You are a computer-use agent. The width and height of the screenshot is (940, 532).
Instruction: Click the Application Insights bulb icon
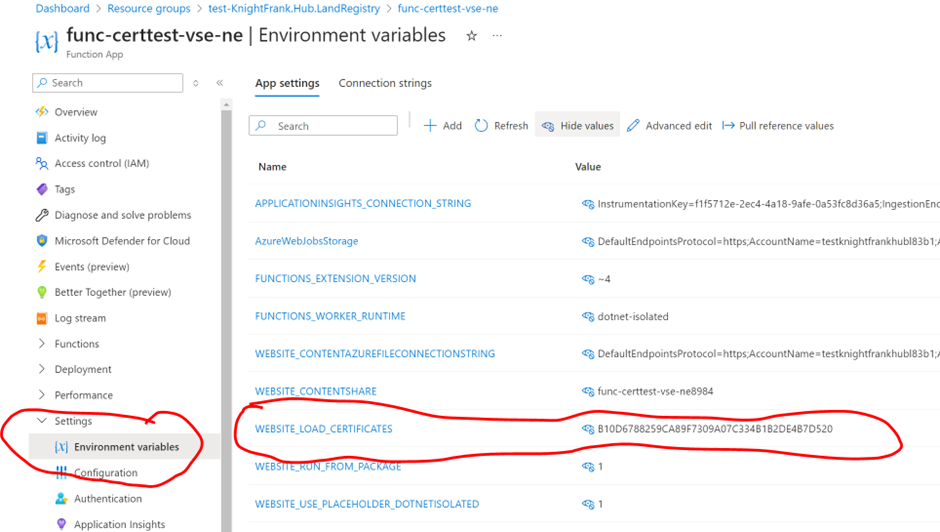tap(61, 524)
